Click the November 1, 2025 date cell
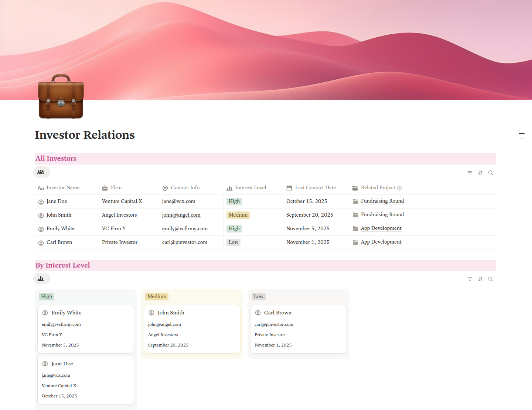The height and width of the screenshot is (410, 532). (316, 242)
